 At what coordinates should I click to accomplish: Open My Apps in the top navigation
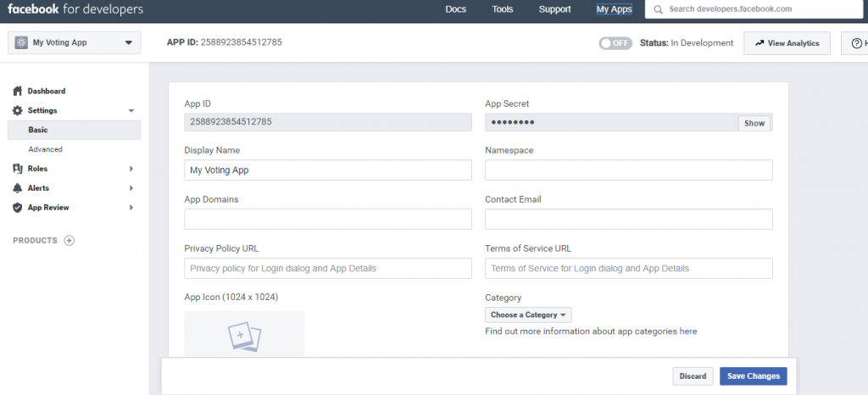(614, 9)
